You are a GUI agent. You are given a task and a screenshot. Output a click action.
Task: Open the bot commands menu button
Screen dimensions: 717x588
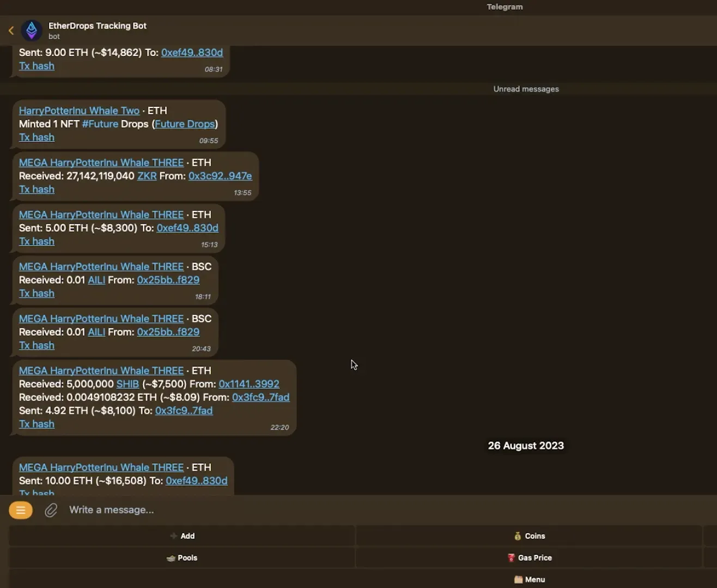pyautogui.click(x=21, y=510)
